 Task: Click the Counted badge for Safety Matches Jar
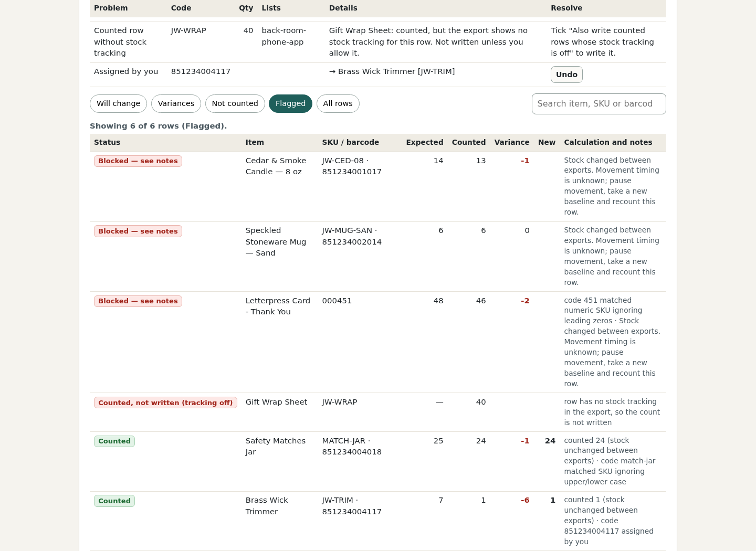tap(114, 441)
